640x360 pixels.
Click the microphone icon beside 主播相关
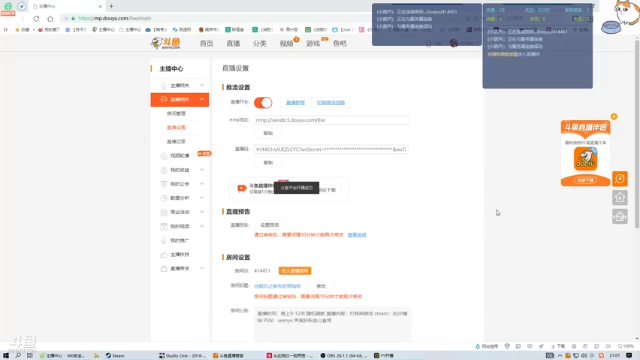(x=164, y=85)
